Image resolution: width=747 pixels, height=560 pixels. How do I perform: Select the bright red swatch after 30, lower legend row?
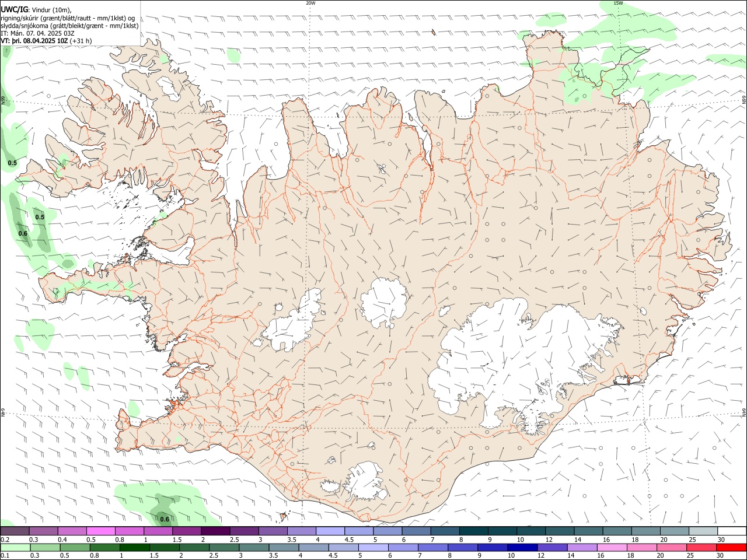[731, 548]
